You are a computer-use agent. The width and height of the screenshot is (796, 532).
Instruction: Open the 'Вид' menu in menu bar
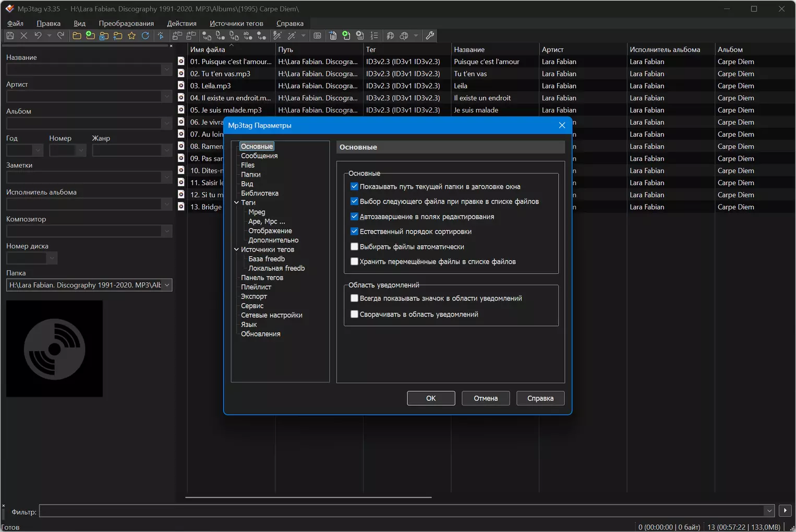click(79, 23)
